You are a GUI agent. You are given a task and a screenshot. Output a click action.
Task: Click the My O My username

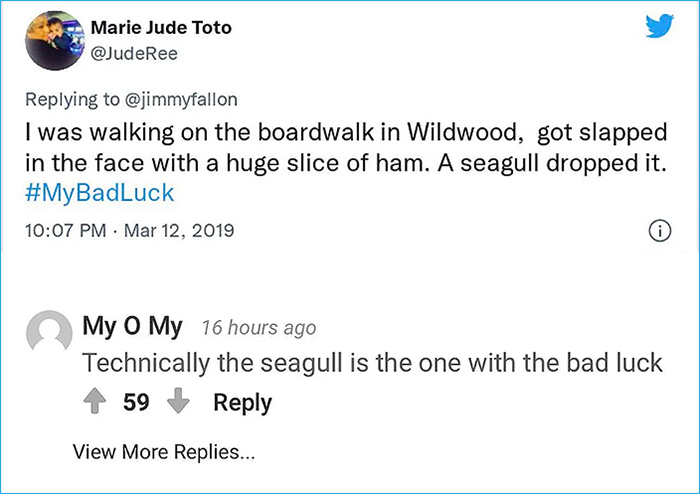click(x=132, y=326)
